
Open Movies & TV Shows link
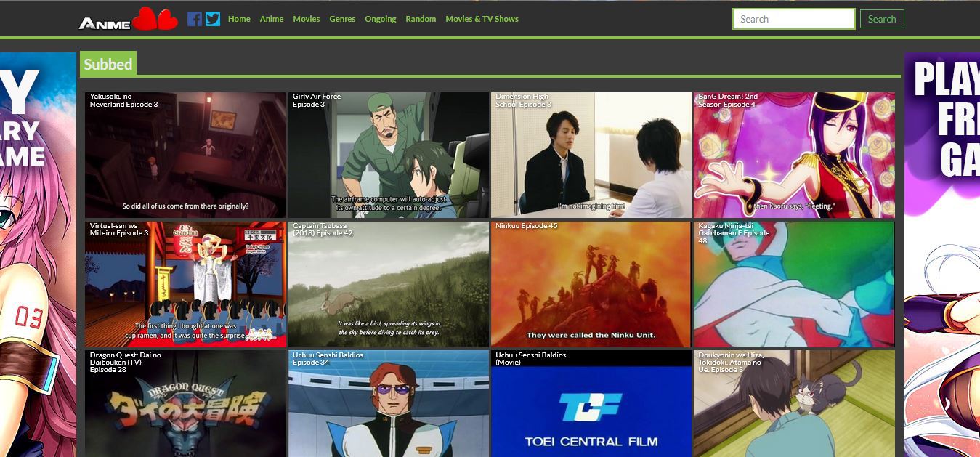point(482,19)
